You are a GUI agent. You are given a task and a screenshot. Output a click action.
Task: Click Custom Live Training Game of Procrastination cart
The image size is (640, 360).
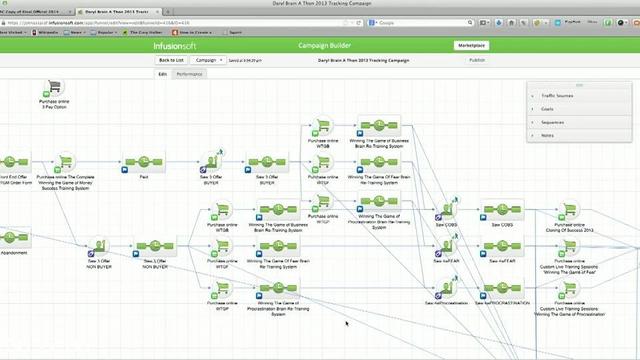point(569,288)
